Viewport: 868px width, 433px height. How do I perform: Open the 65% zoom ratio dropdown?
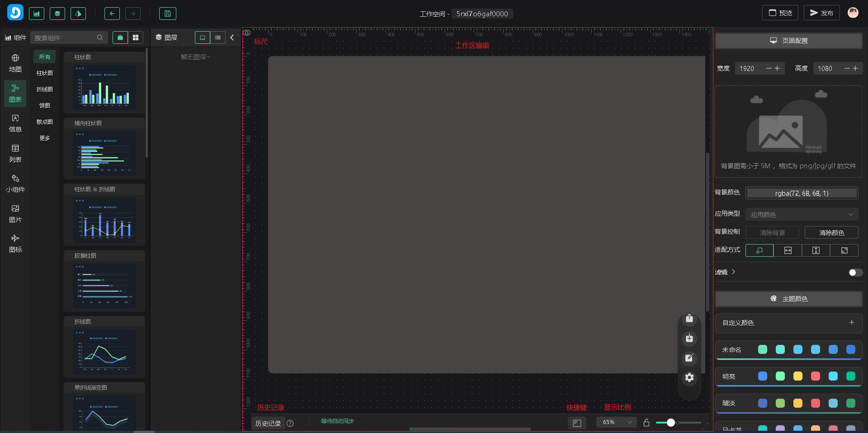(x=617, y=422)
